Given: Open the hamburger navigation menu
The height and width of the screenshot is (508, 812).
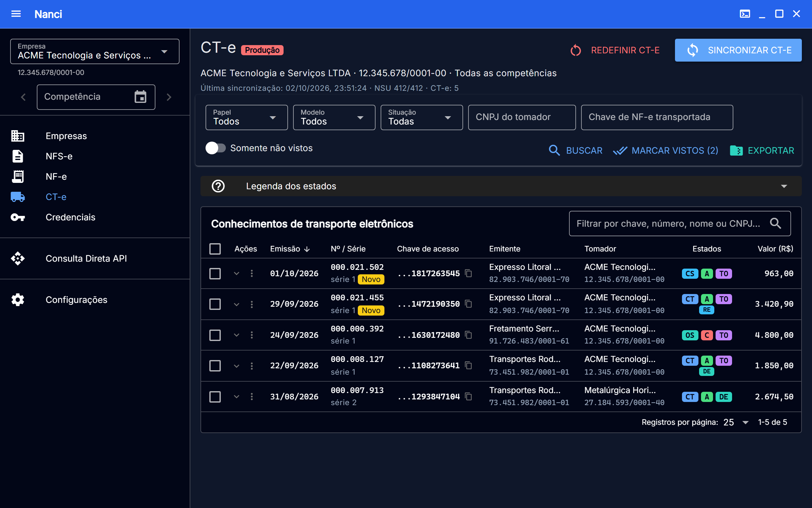Looking at the screenshot, I should pyautogui.click(x=16, y=14).
